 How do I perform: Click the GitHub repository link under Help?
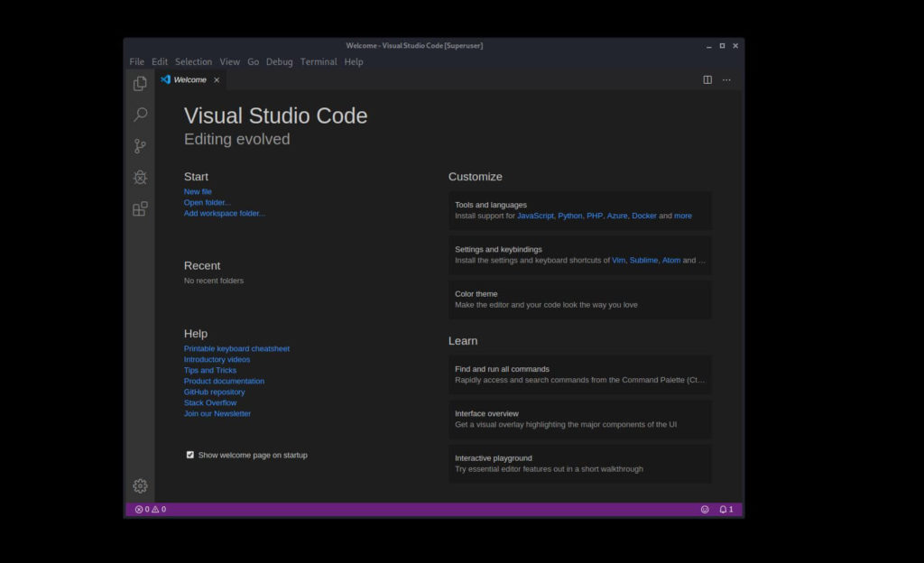coord(214,392)
